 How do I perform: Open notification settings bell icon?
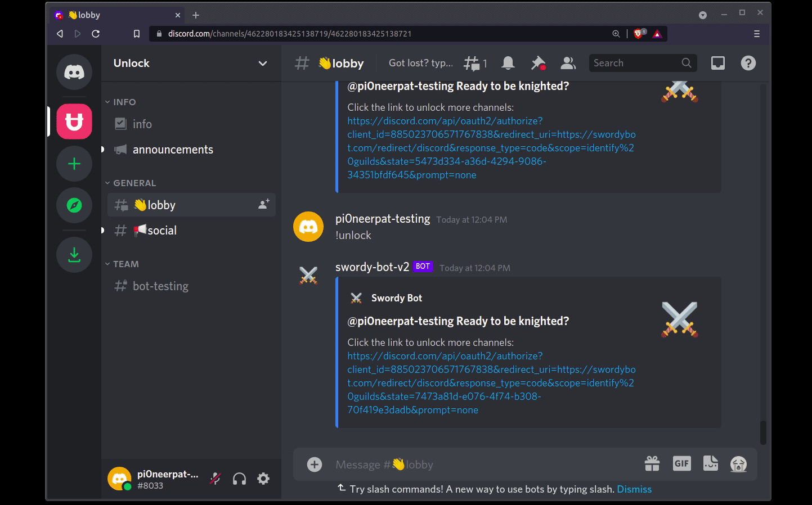pos(508,63)
